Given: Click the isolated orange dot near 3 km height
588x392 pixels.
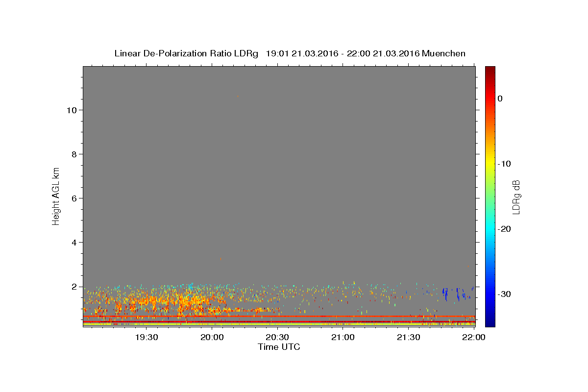Looking at the screenshot, I should (221, 259).
